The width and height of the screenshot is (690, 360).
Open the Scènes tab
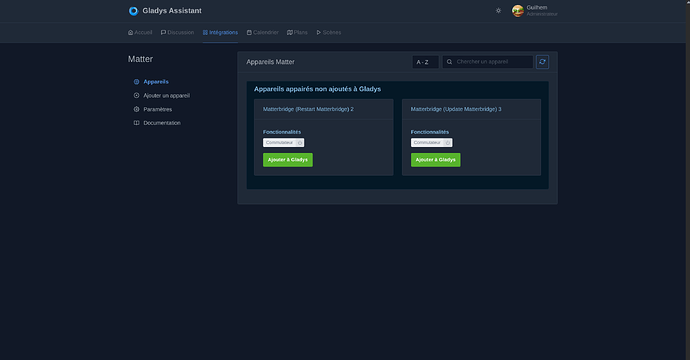(x=329, y=33)
